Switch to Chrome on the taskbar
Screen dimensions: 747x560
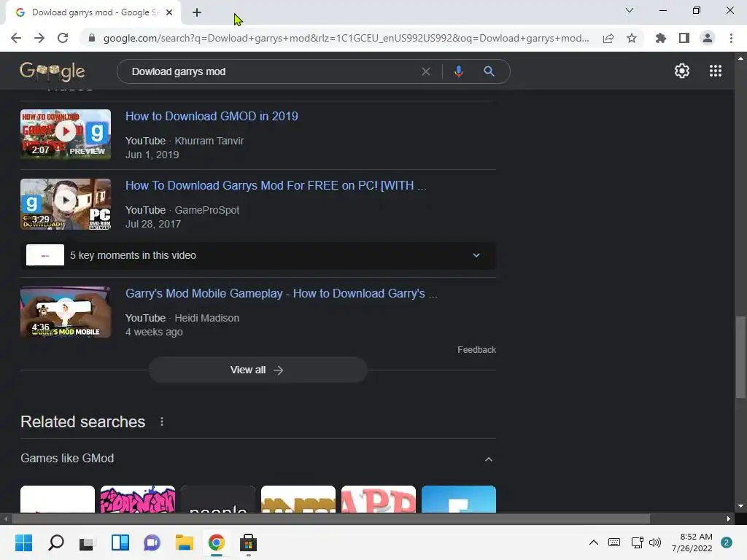pyautogui.click(x=216, y=542)
